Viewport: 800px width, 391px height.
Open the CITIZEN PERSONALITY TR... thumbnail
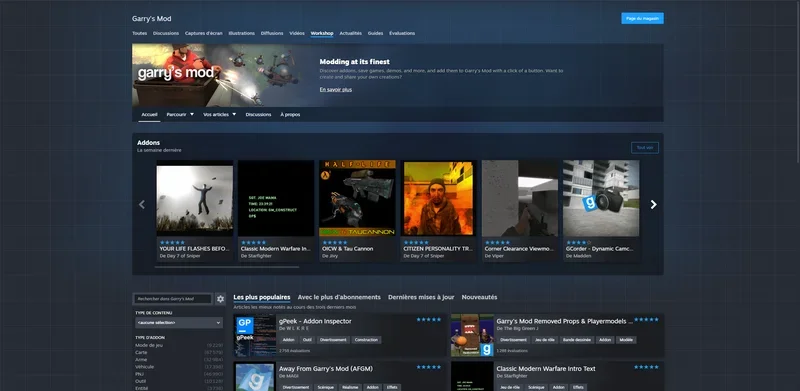[x=439, y=198]
